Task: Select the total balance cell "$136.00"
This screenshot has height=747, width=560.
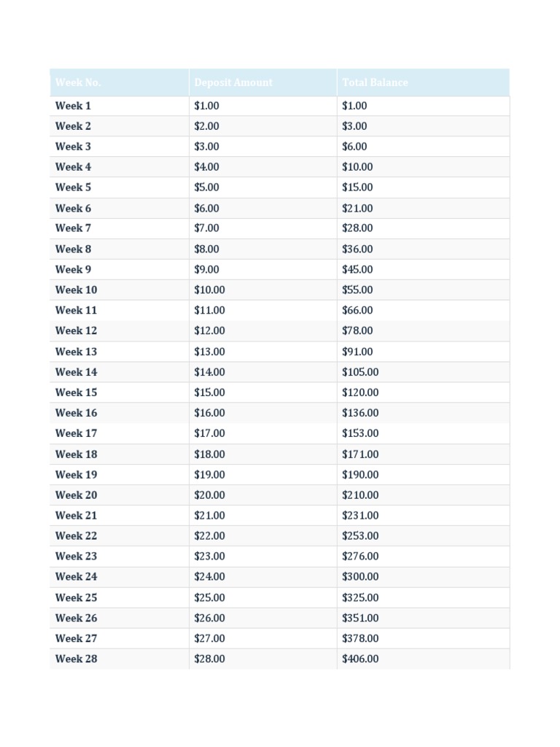Action: (360, 413)
